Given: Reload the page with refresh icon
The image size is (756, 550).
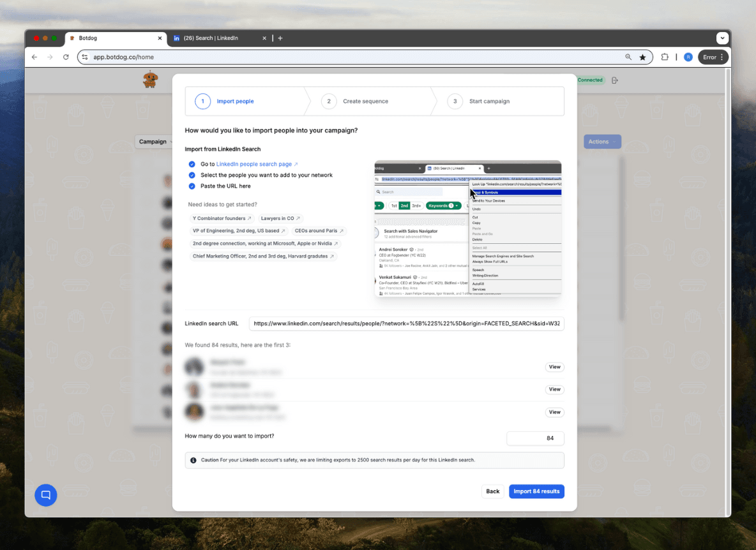Looking at the screenshot, I should pos(66,57).
